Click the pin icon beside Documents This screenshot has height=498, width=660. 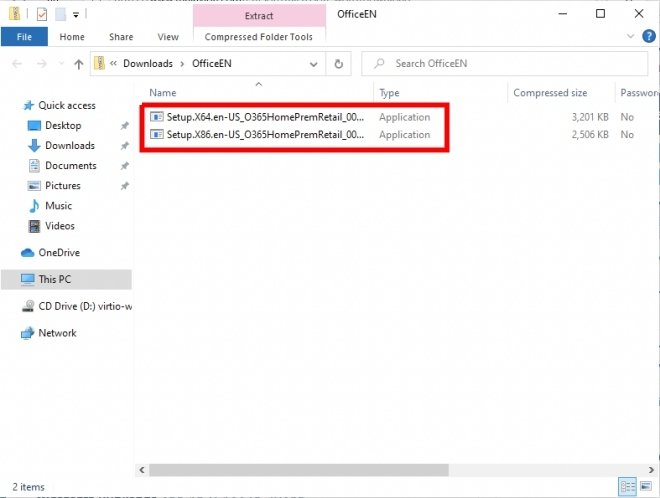[x=125, y=166]
